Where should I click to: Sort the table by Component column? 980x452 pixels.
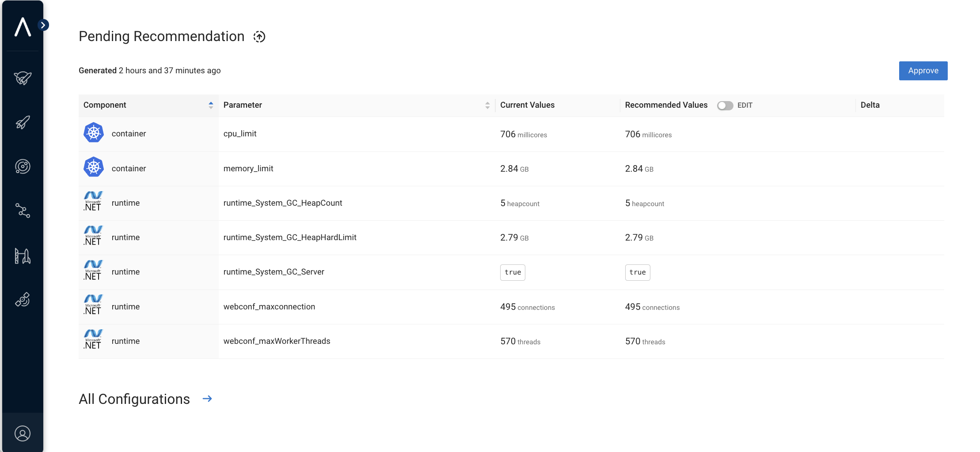(x=211, y=105)
